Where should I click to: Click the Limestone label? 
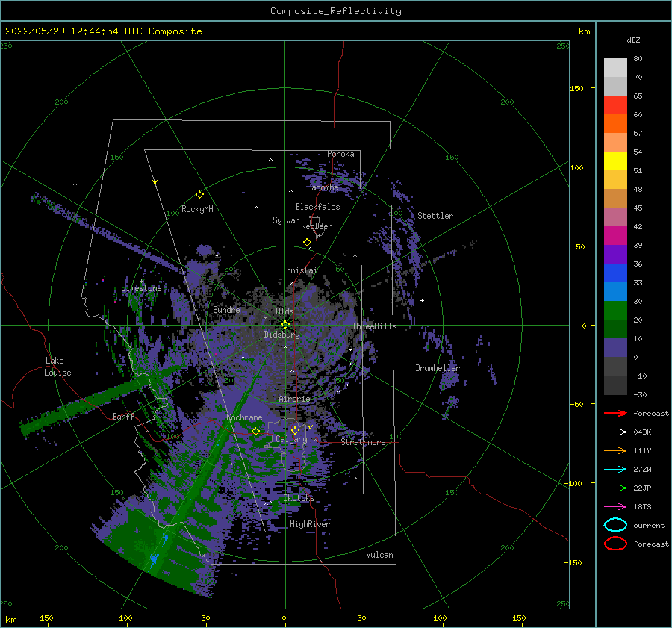(x=141, y=288)
